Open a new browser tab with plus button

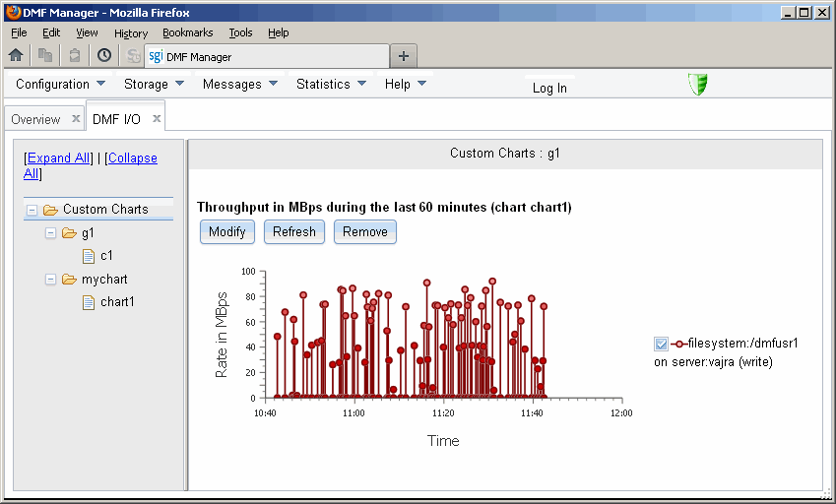(404, 55)
